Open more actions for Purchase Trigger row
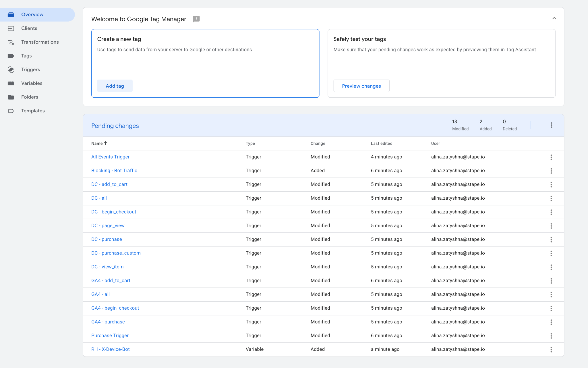588x368 pixels. click(x=551, y=336)
